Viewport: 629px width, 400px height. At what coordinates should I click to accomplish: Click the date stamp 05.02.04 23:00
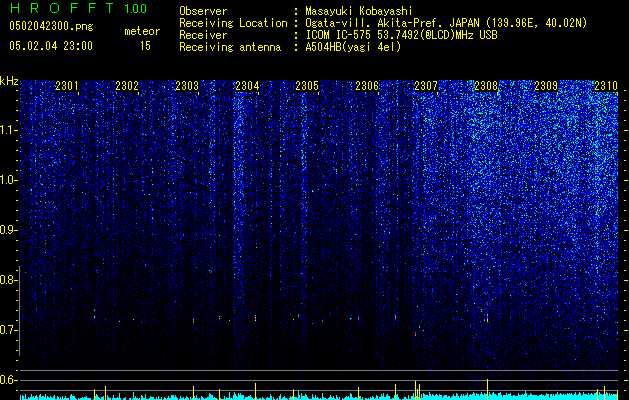[51, 46]
